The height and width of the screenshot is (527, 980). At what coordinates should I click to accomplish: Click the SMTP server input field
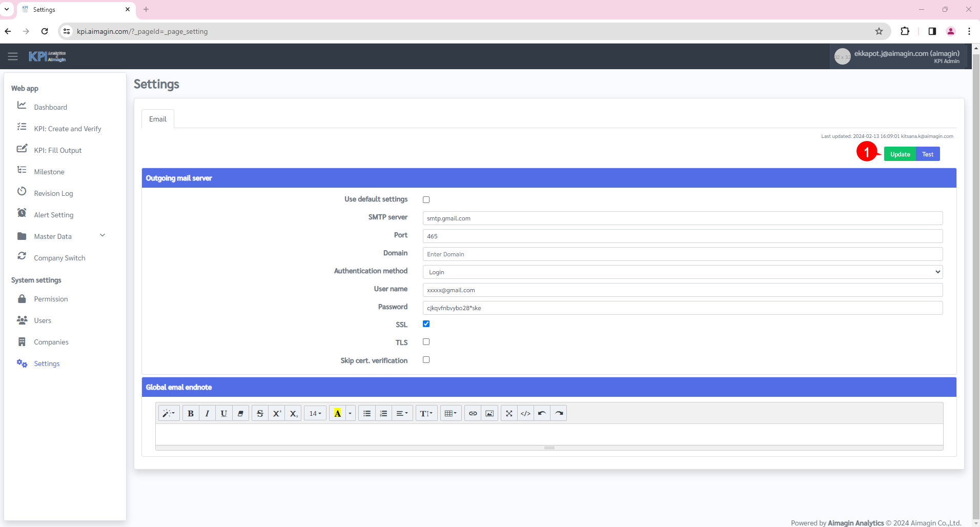coord(682,218)
